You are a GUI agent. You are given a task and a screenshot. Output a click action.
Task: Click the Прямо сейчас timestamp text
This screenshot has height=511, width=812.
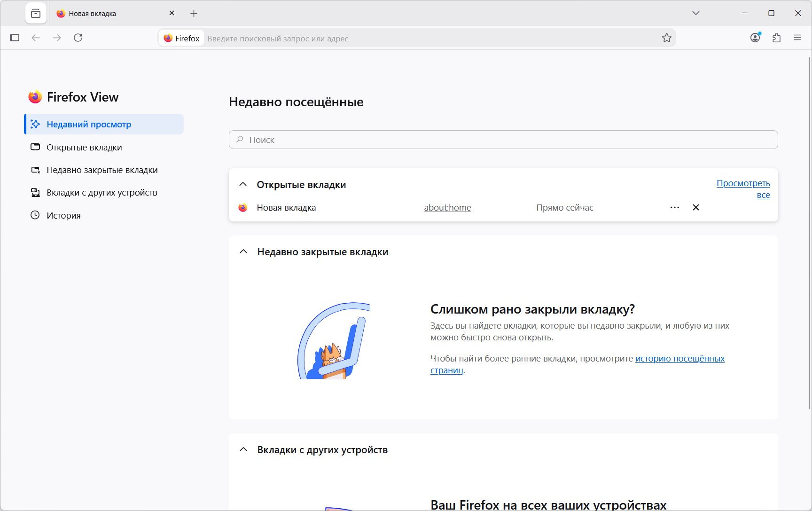[x=565, y=207]
